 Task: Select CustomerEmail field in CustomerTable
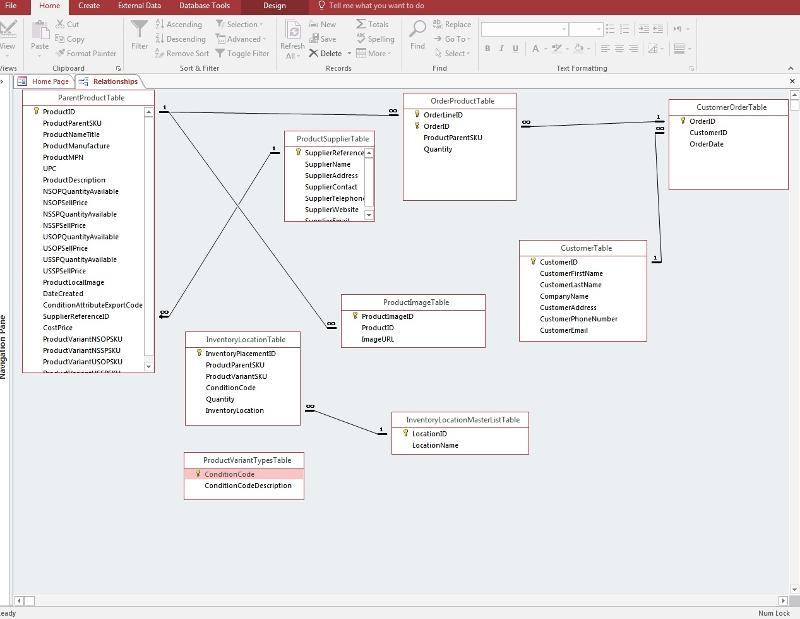[x=563, y=330]
